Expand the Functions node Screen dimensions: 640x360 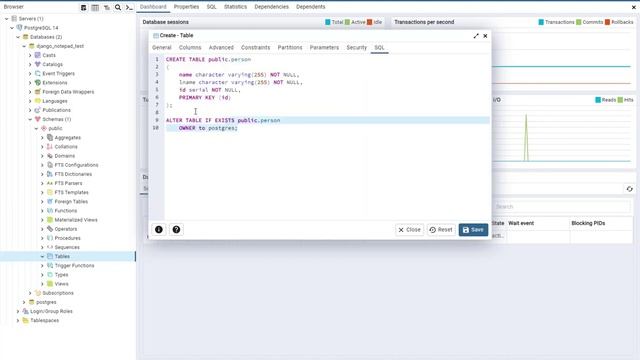[42, 211]
